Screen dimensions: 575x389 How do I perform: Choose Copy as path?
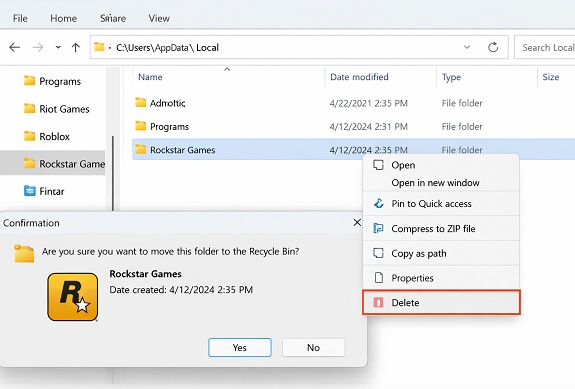(441, 253)
